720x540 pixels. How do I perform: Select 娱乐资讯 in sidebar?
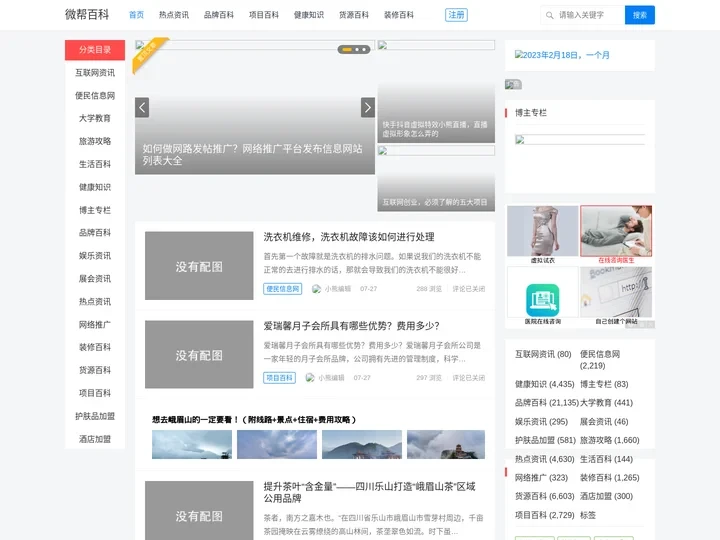(95, 255)
